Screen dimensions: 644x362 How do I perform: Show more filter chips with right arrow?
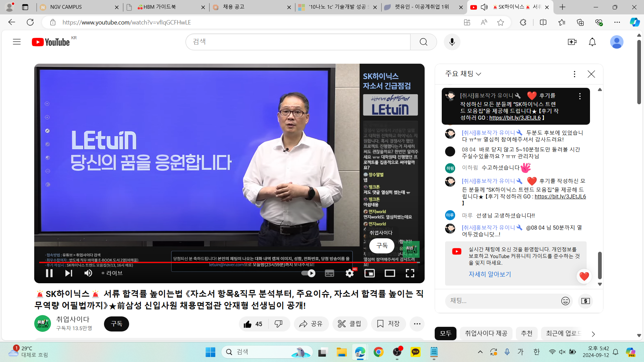[x=593, y=334]
